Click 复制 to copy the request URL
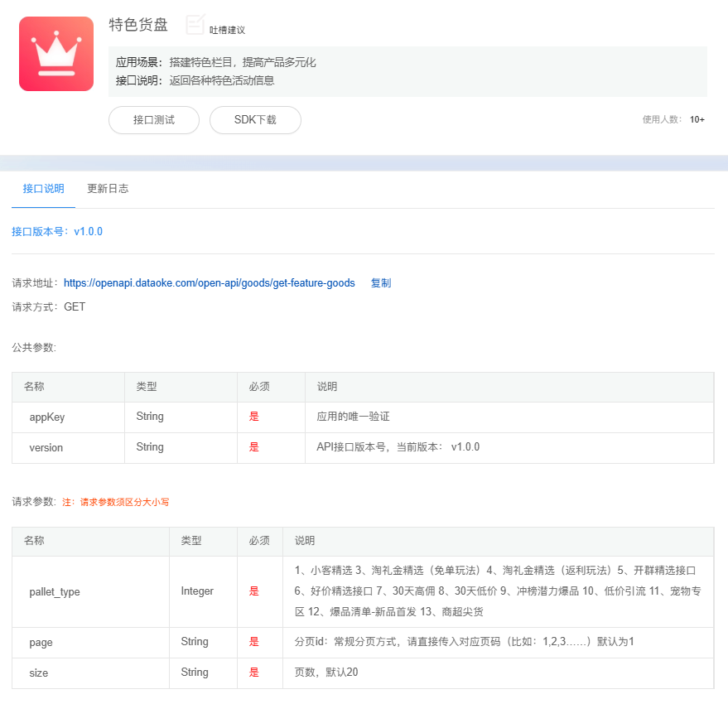728x704 pixels. [381, 283]
